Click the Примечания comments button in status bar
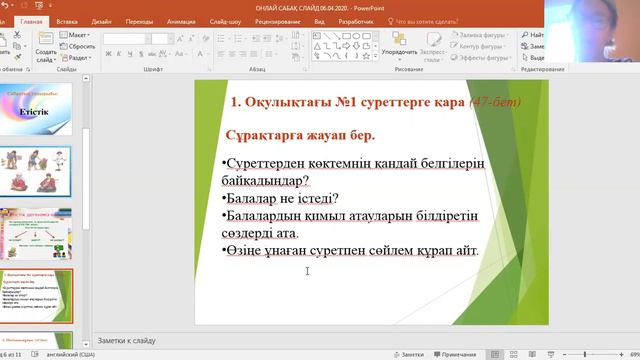The width and height of the screenshot is (640, 360). pyautogui.click(x=455, y=355)
